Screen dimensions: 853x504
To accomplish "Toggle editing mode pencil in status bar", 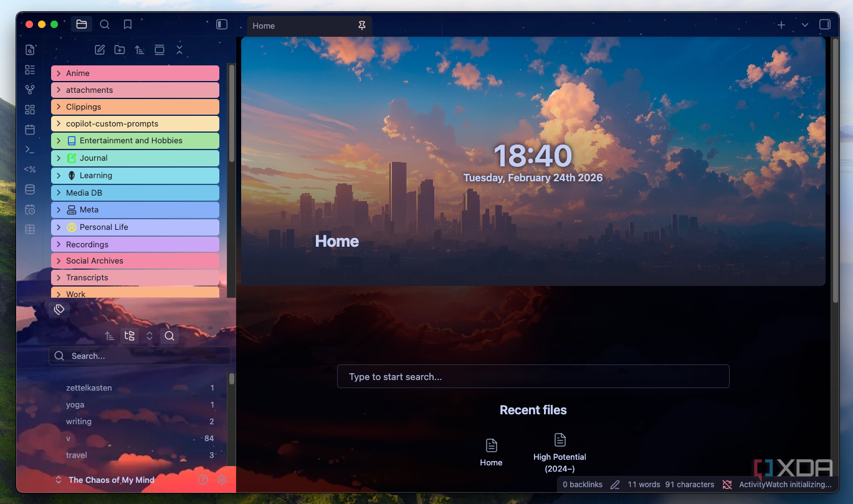I will coord(615,484).
